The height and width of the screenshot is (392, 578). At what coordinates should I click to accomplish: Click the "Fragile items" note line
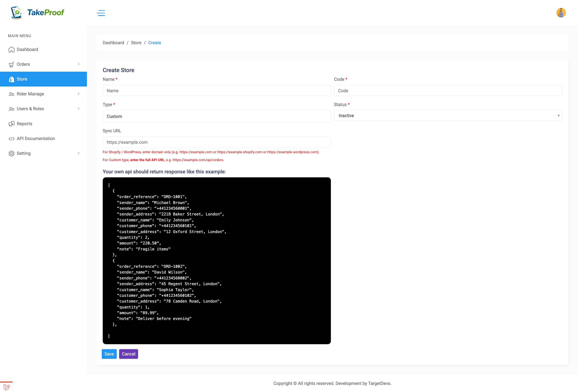click(144, 249)
